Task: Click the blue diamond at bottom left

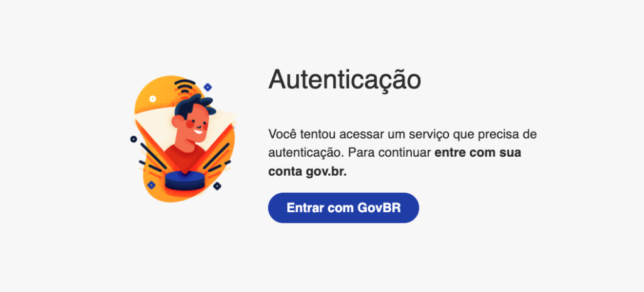Action: [151, 185]
